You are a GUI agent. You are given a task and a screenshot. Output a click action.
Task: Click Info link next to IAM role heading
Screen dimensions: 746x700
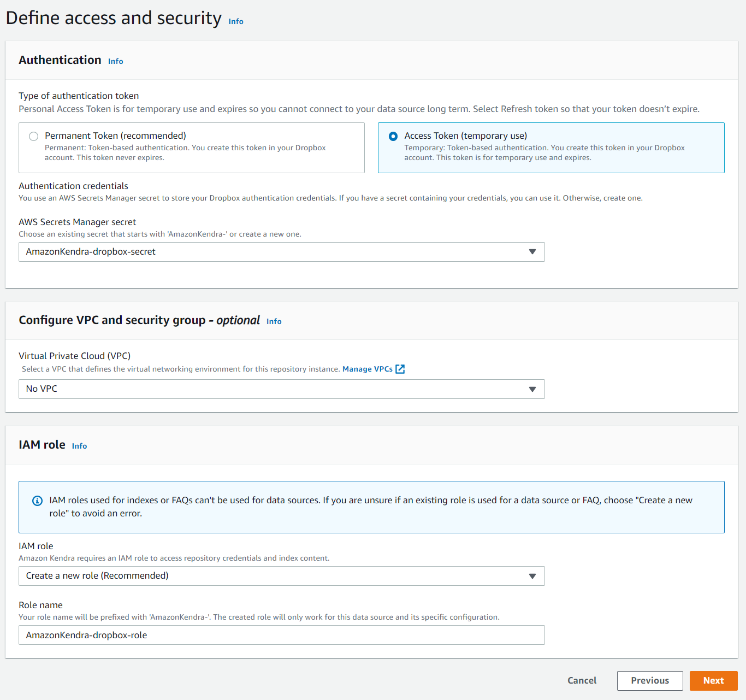click(79, 446)
